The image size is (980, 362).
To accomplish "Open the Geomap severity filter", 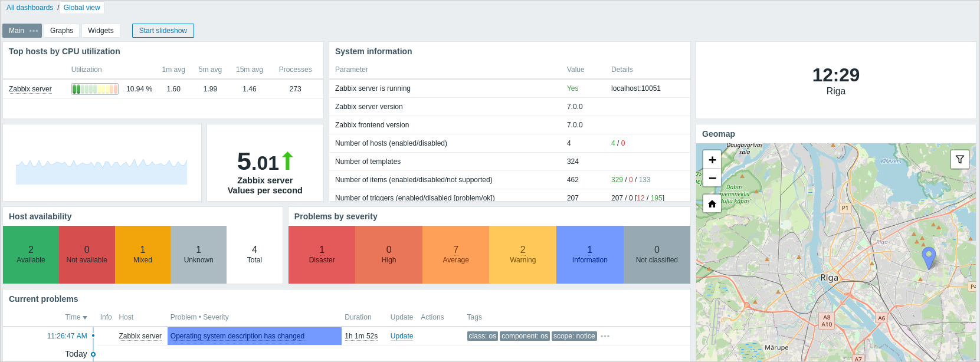I will click(960, 159).
